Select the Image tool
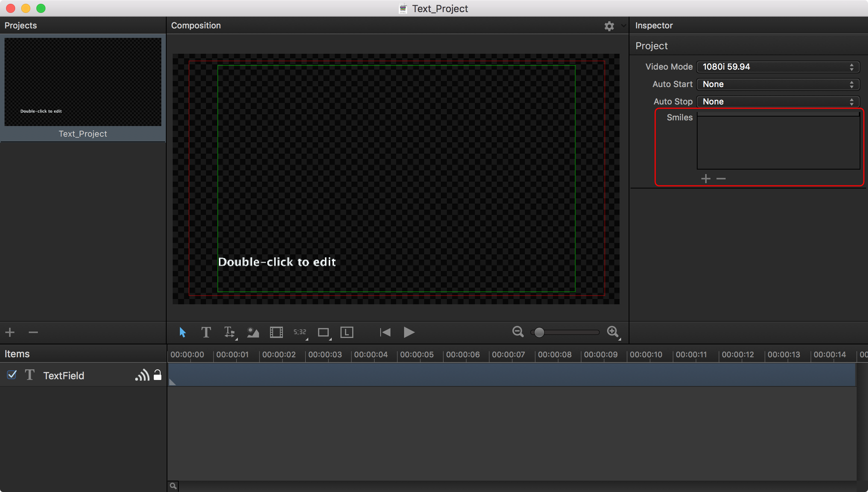 pos(253,332)
